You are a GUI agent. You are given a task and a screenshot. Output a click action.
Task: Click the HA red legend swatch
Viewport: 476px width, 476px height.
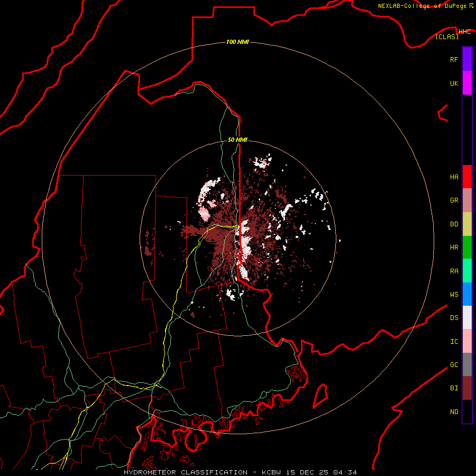point(467,177)
